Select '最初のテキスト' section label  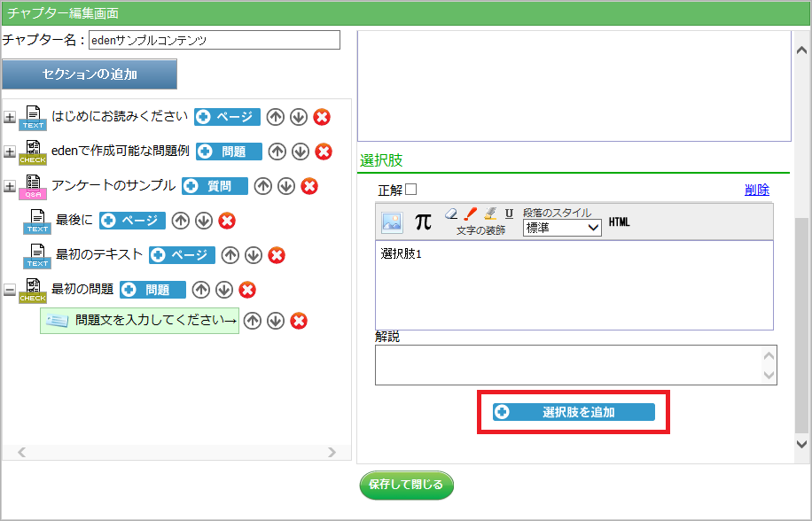tap(99, 254)
